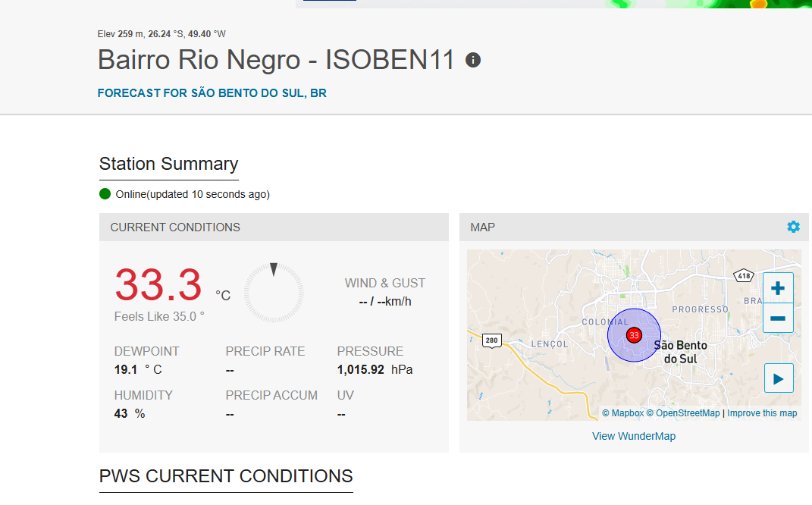Click the route 418 shield on map
The height and width of the screenshot is (505, 812).
pos(744,275)
